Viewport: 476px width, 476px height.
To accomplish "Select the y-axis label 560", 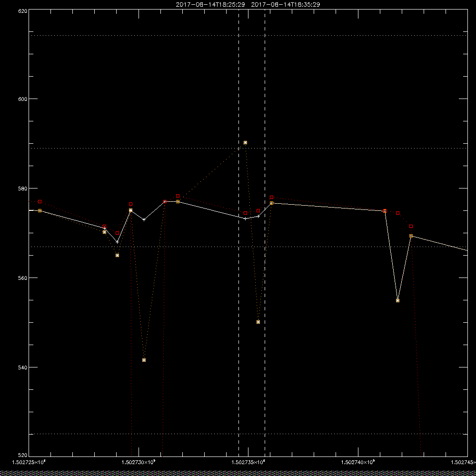I will coord(23,278).
